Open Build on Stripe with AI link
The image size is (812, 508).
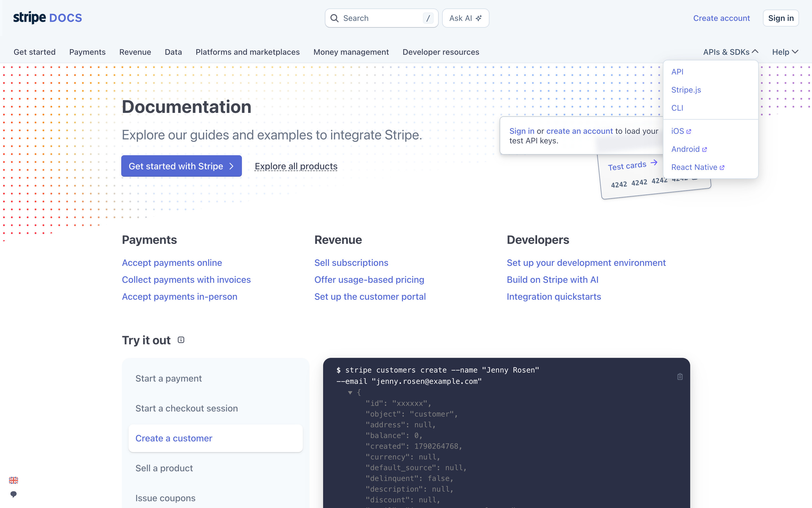click(x=552, y=279)
